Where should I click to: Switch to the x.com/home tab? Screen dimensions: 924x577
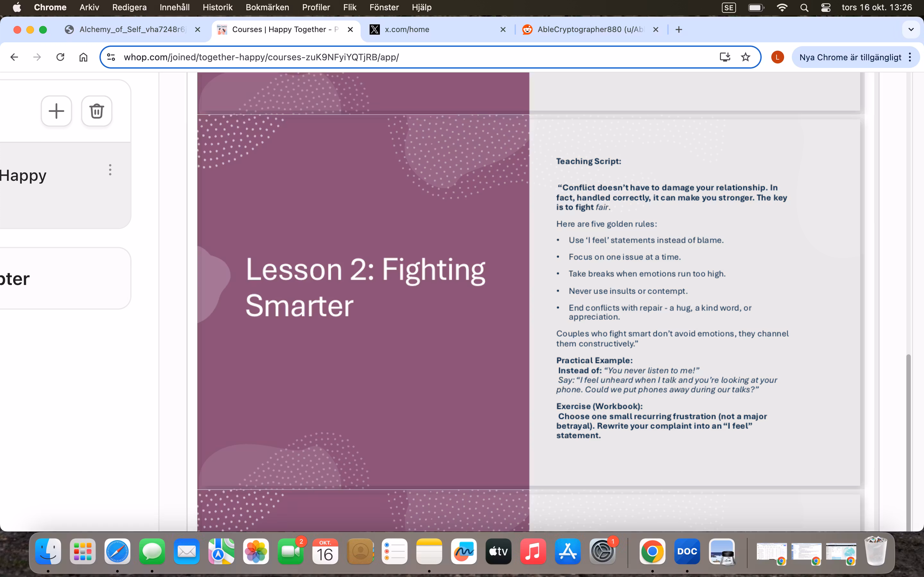coord(407,29)
